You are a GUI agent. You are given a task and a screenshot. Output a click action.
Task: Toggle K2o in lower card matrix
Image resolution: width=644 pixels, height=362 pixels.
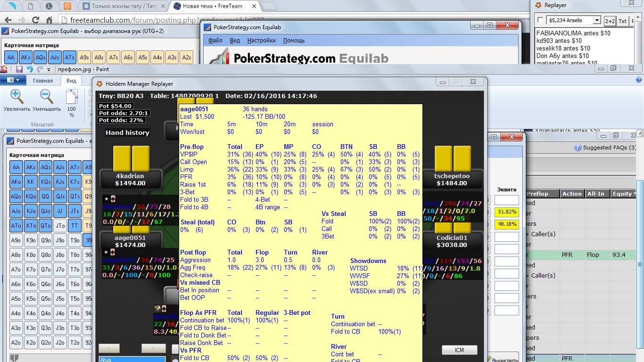[31, 343]
